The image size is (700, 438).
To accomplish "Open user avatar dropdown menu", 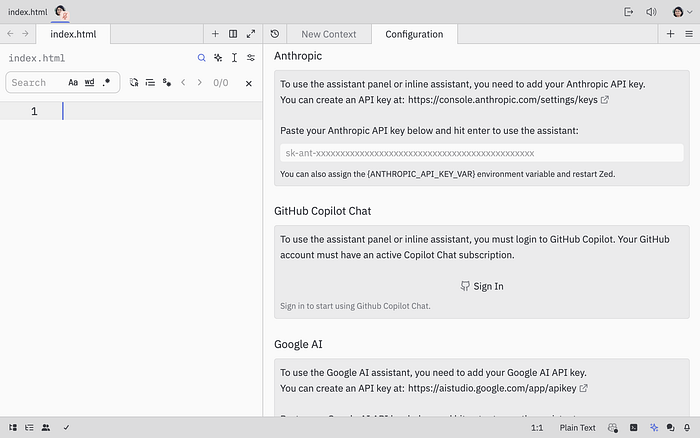I will coord(683,12).
